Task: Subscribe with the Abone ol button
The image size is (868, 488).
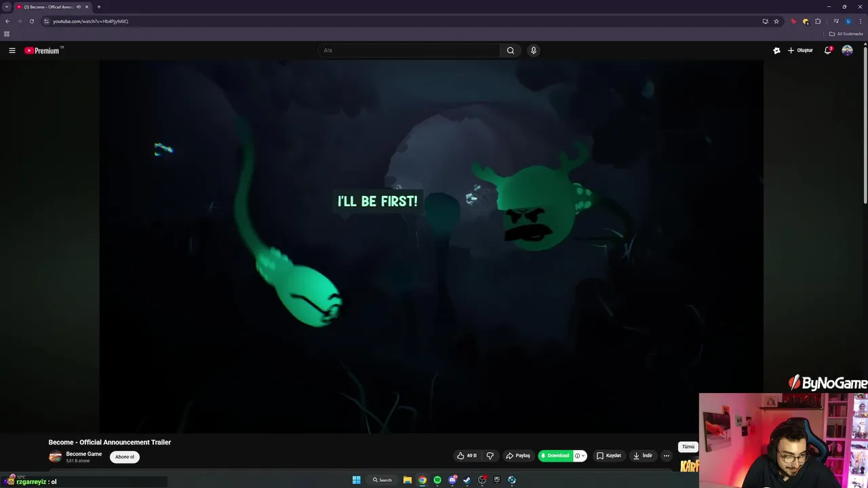Action: click(125, 457)
